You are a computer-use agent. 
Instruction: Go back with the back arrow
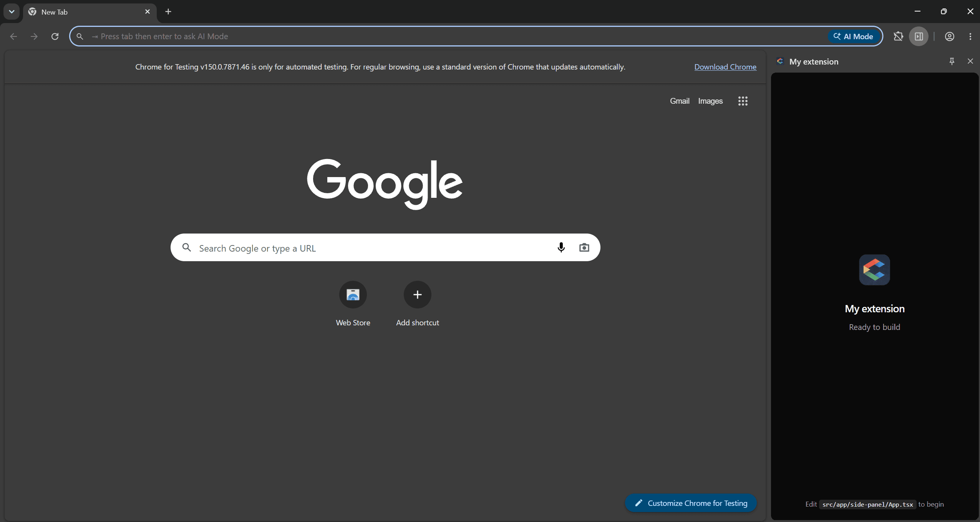[x=13, y=36]
